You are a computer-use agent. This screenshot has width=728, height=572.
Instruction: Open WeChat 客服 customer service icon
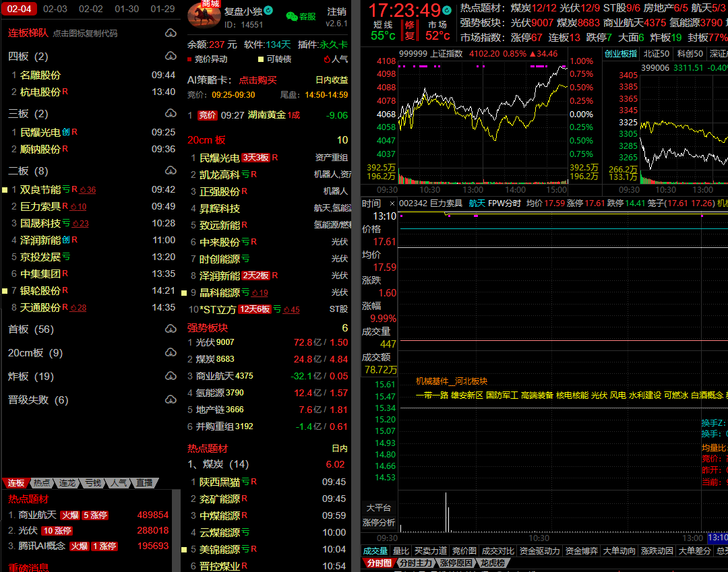(x=292, y=16)
